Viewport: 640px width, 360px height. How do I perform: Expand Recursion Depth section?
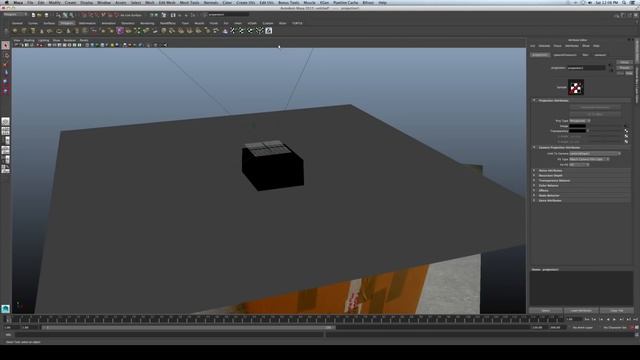tap(534, 176)
